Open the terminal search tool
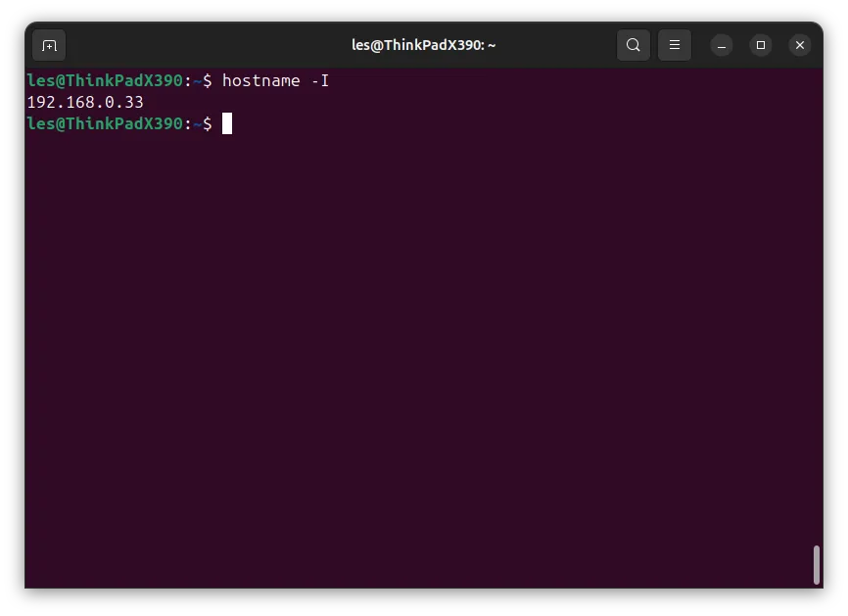Image resolution: width=848 pixels, height=616 pixels. coord(634,45)
